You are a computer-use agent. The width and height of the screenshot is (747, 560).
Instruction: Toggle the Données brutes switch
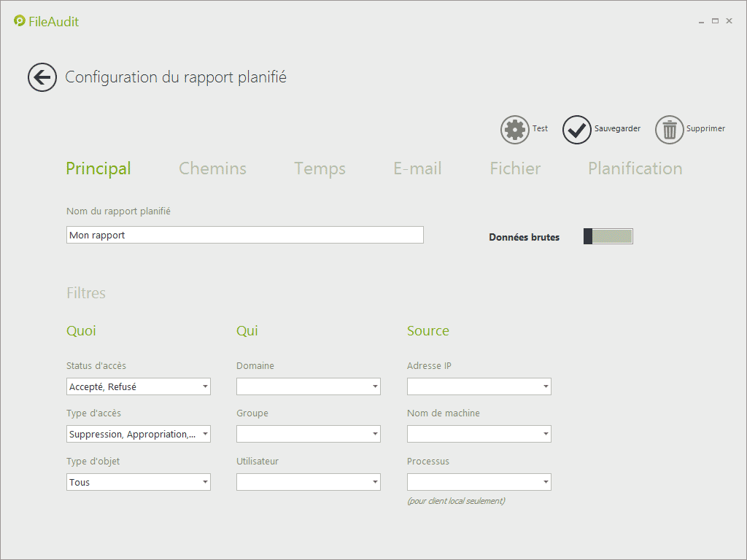coord(608,236)
